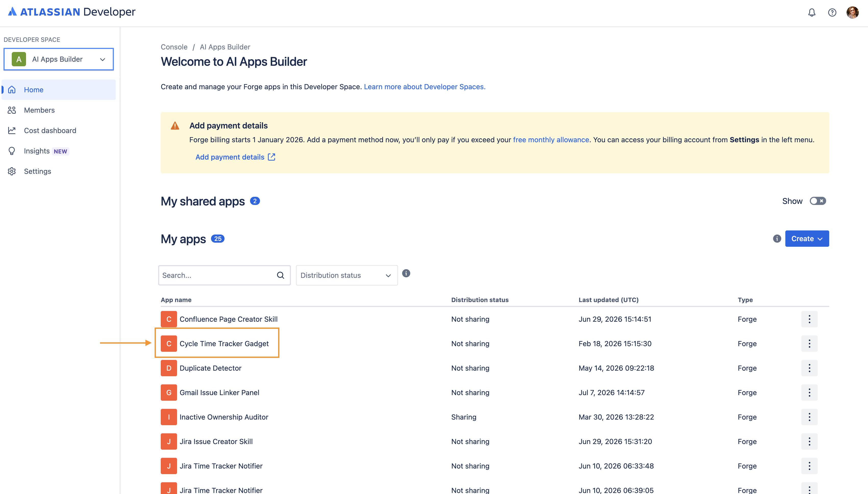Open the free monthly allowance link
The image size is (868, 494).
pyautogui.click(x=551, y=140)
